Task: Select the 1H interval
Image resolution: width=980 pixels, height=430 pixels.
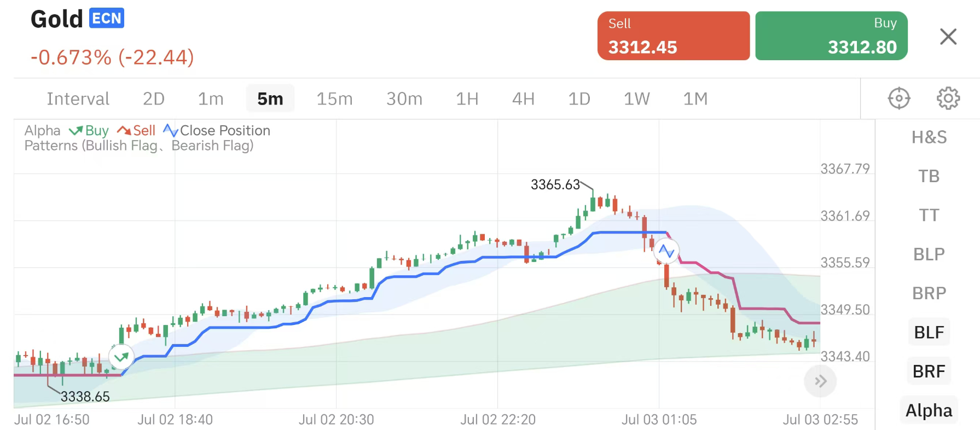Action: [467, 99]
